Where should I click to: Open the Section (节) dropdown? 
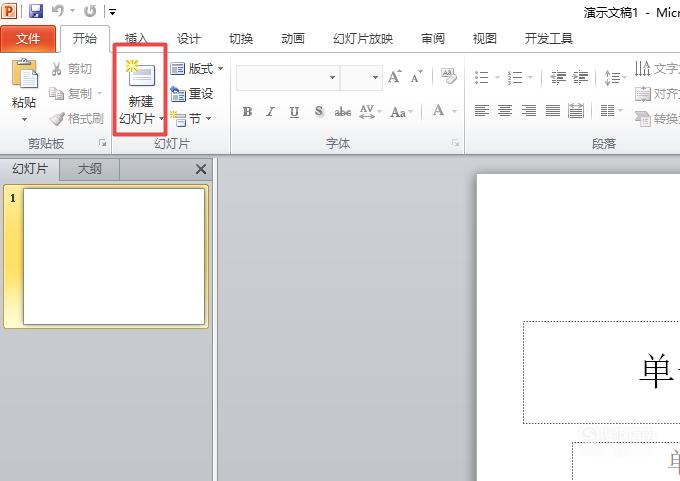191,118
